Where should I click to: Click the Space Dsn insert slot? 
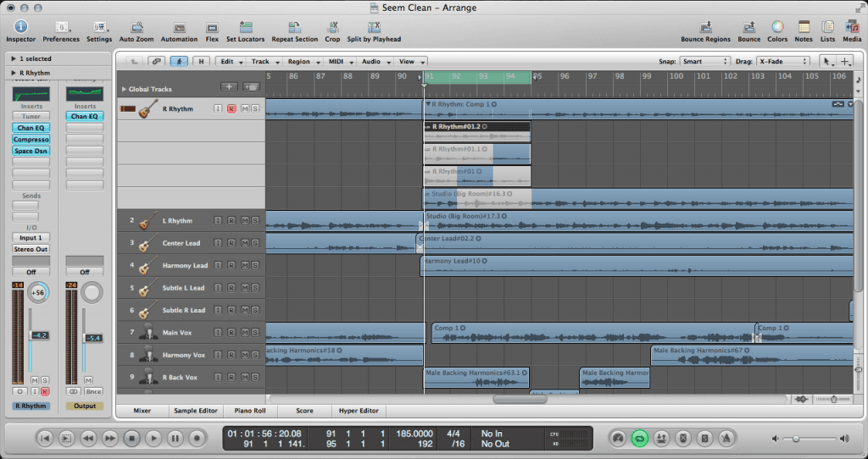(31, 151)
